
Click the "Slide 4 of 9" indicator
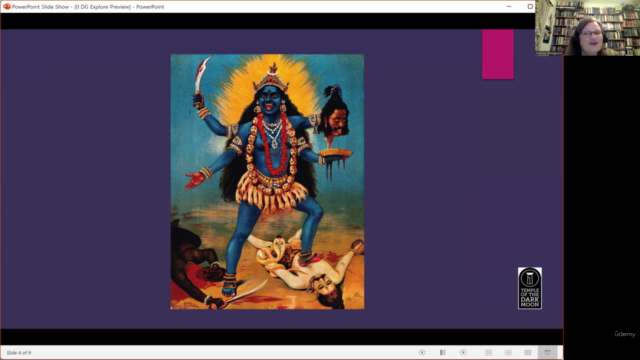click(x=19, y=353)
